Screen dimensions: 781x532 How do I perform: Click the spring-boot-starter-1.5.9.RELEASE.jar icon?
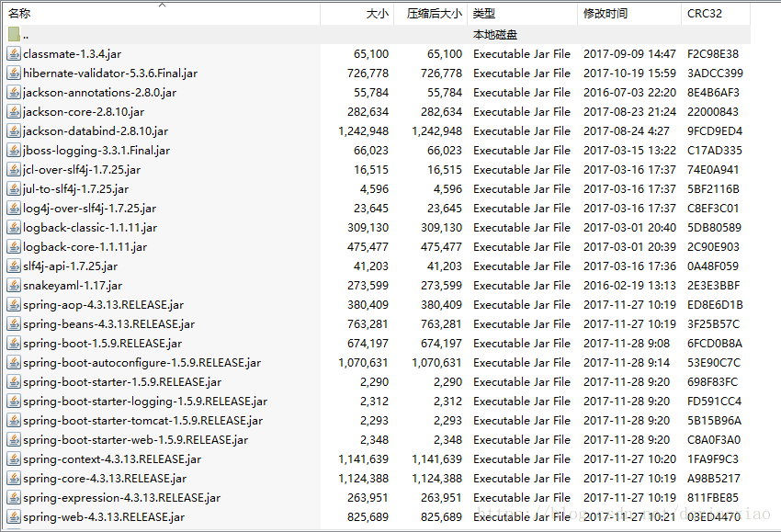click(14, 382)
